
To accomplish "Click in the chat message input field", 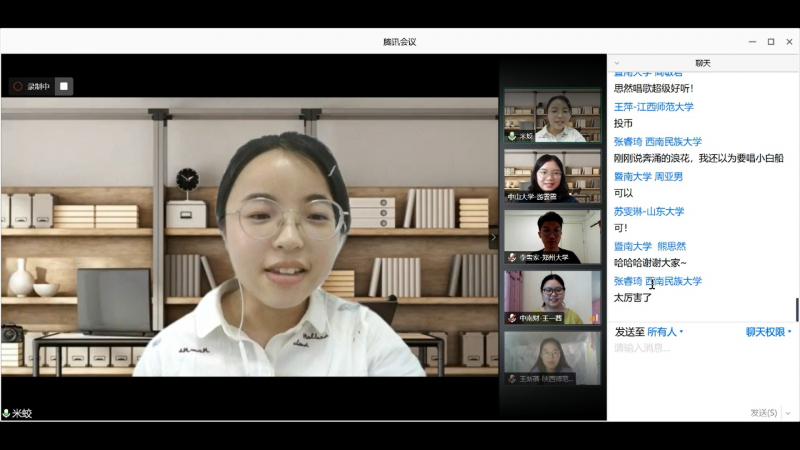I will point(700,370).
